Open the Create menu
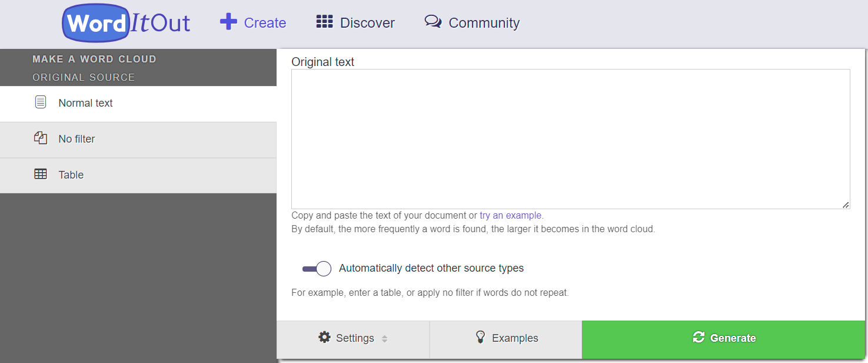The width and height of the screenshot is (868, 363). (x=253, y=22)
